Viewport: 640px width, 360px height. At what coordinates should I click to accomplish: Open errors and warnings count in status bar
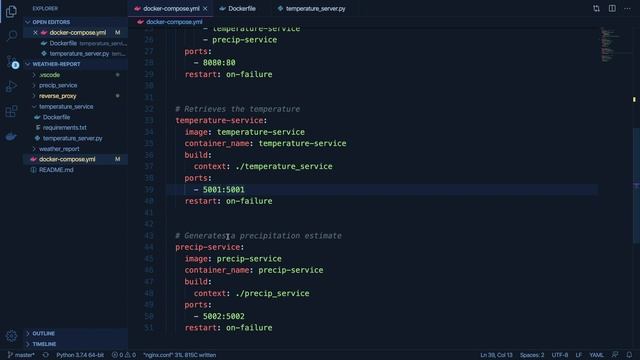click(124, 355)
